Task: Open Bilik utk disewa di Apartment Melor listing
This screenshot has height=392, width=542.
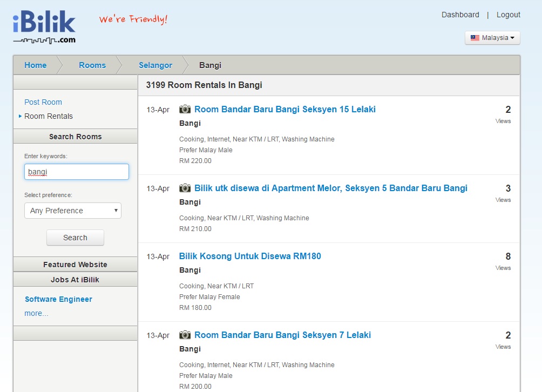Action: pyautogui.click(x=330, y=188)
